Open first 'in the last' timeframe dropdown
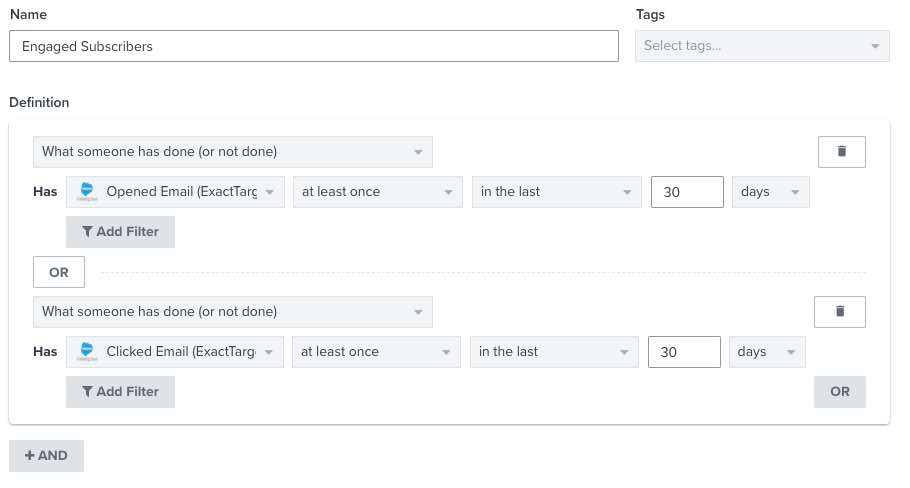This screenshot has width=910, height=488. [556, 192]
